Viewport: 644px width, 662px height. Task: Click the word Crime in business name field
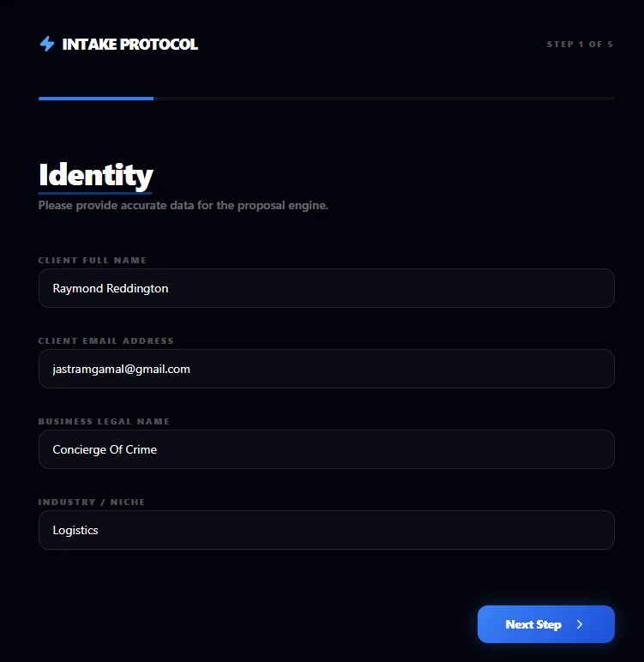140,449
